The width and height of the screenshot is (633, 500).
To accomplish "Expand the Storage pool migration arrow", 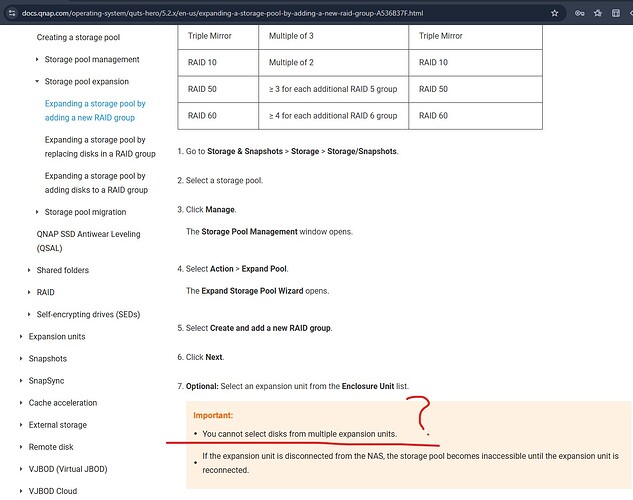I will 37,212.
